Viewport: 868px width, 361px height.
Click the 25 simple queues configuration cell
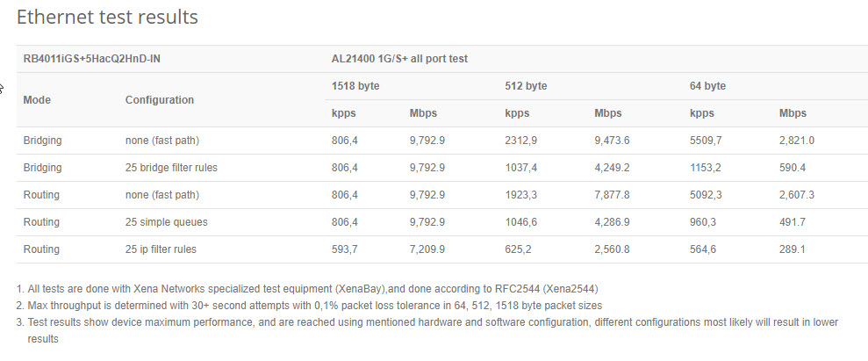click(x=167, y=222)
